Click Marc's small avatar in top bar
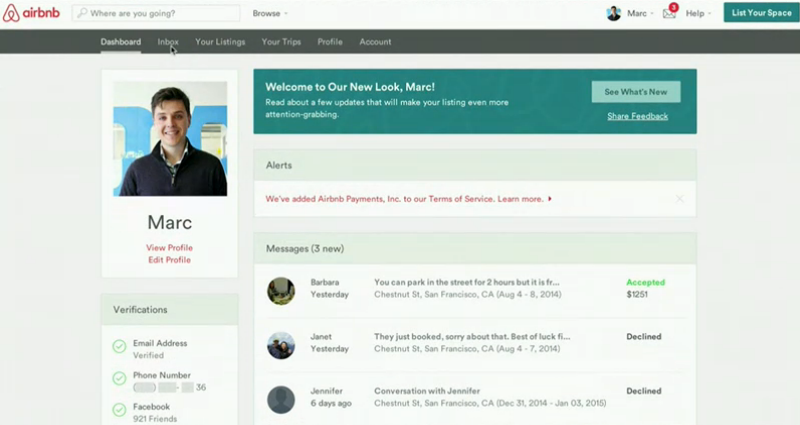The height and width of the screenshot is (425, 800). coord(614,14)
